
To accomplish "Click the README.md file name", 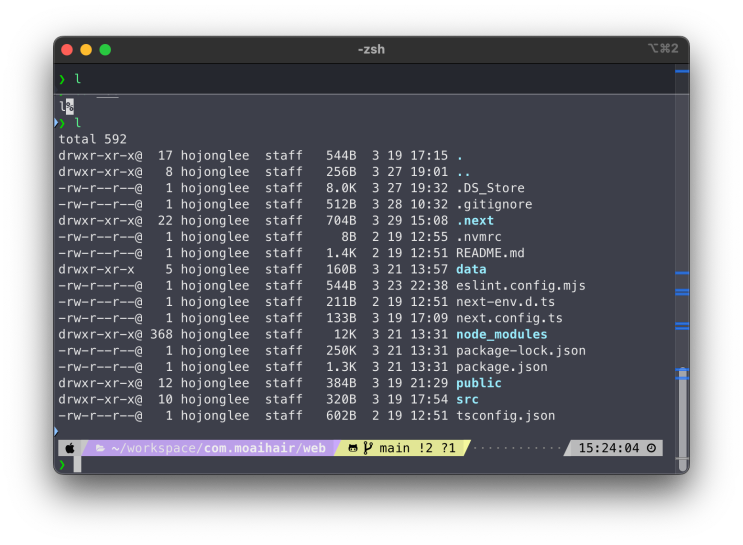I will 490,253.
